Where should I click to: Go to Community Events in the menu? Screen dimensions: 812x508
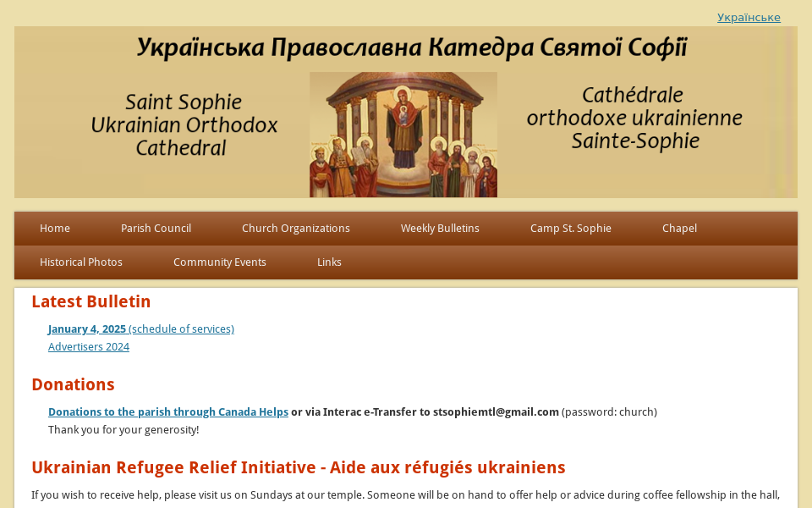pyautogui.click(x=220, y=262)
